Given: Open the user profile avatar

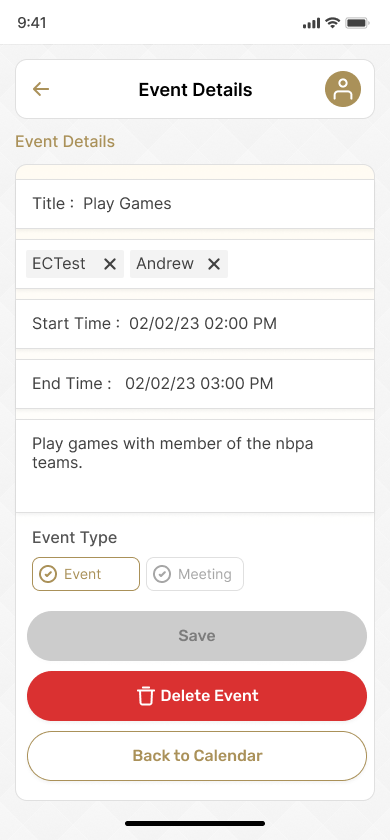Looking at the screenshot, I should point(343,89).
